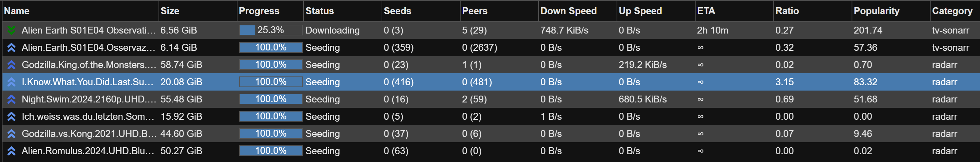Sort torrents by the Size column header

170,11
